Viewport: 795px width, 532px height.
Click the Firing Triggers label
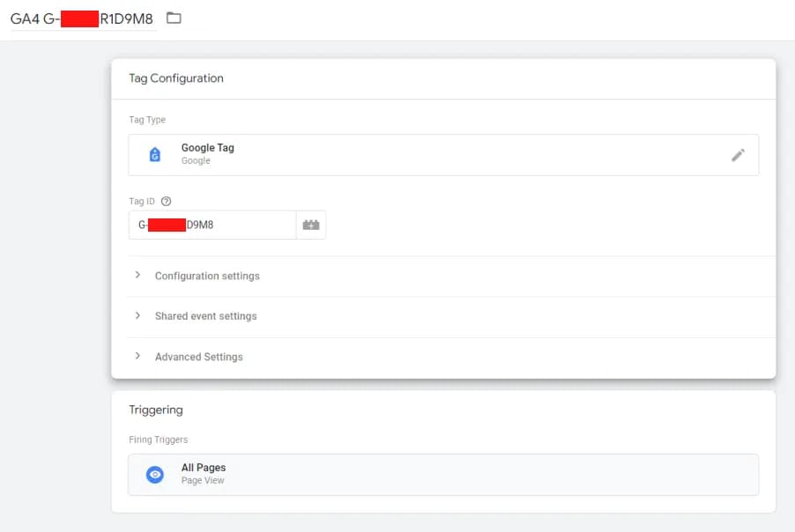[x=158, y=440]
